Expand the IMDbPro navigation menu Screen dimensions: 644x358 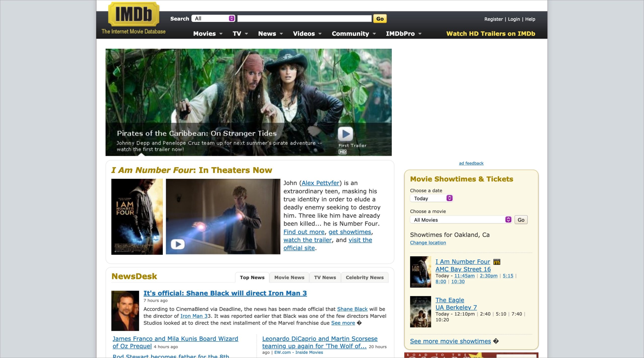(404, 34)
